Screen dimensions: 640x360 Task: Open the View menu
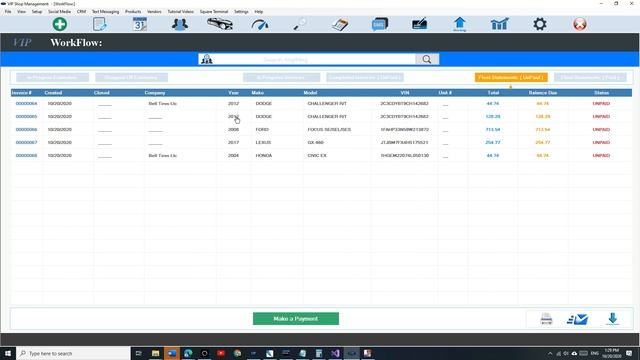21,11
